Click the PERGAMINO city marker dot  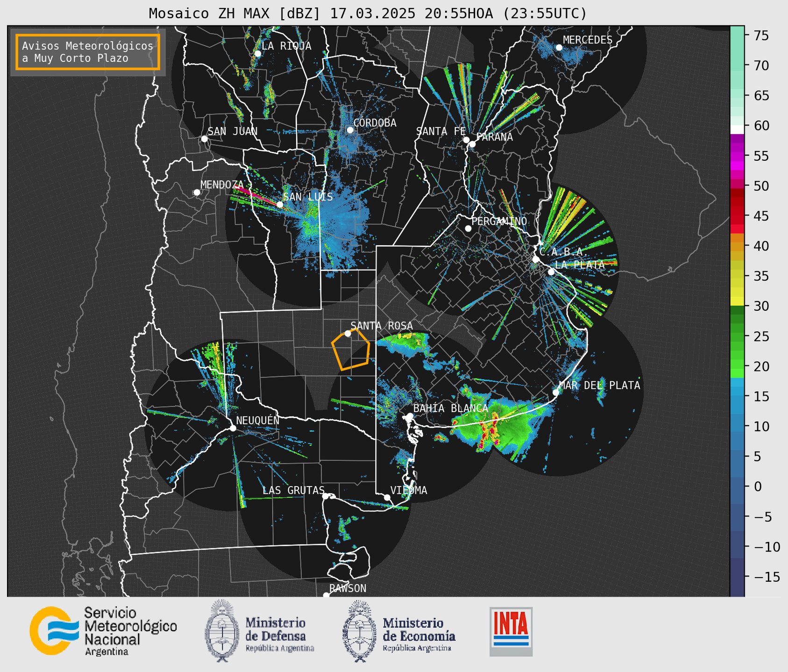(468, 229)
